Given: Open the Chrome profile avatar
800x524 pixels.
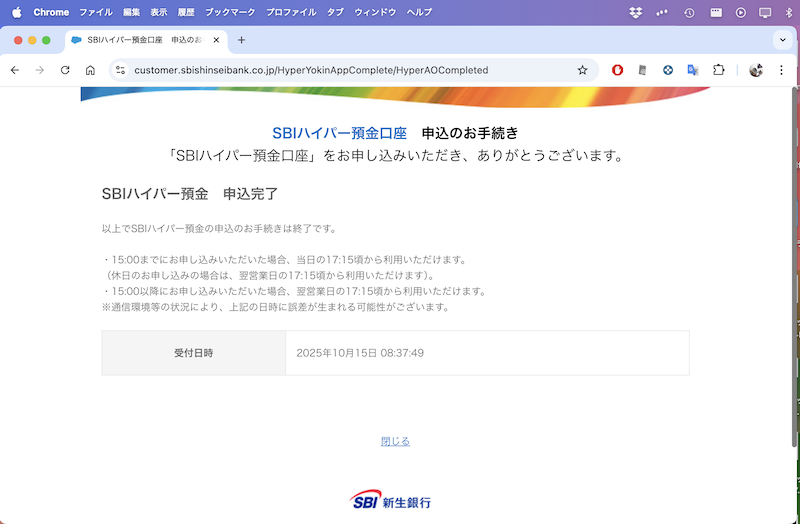Looking at the screenshot, I should (x=756, y=70).
